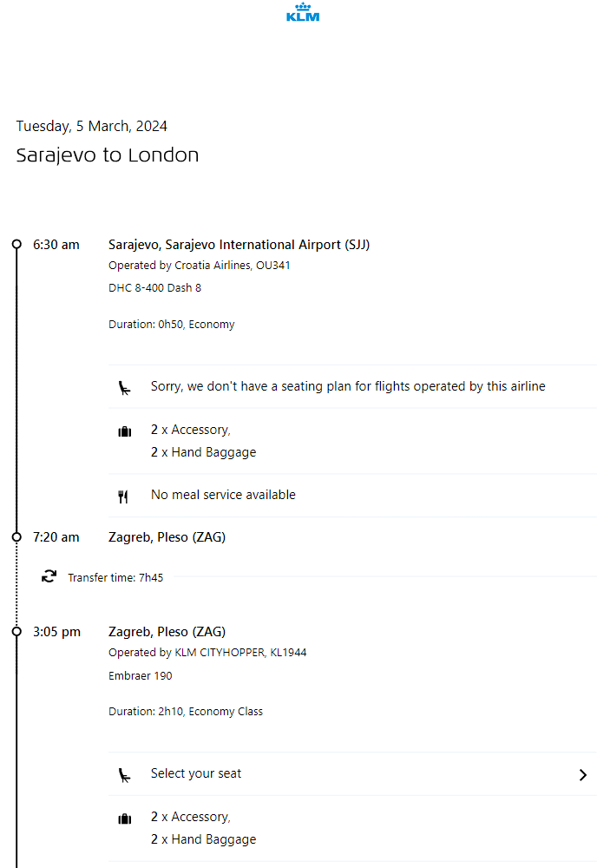Image resolution: width=597 pixels, height=868 pixels.
Task: Click the seat icon beside Select your seat
Action: point(124,774)
